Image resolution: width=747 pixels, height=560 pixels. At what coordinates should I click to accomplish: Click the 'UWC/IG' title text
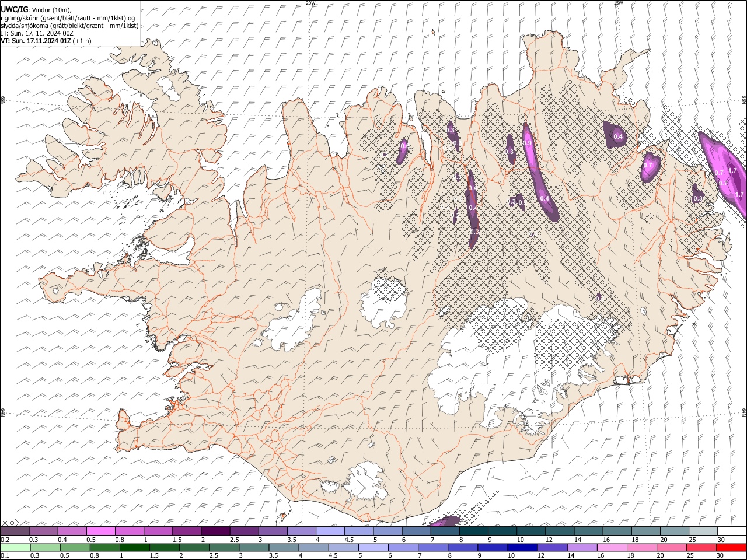coord(14,10)
